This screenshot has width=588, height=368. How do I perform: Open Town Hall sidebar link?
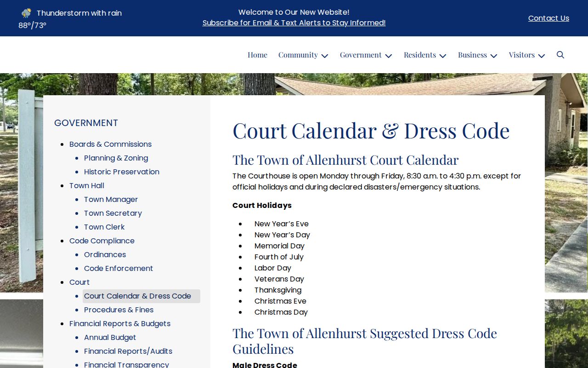point(87,185)
